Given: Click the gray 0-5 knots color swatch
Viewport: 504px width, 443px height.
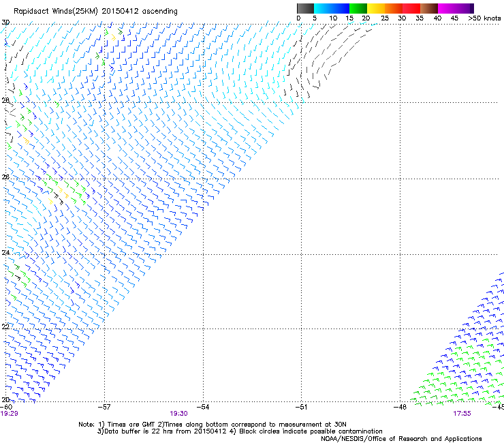Looking at the screenshot, I should [x=305, y=8].
